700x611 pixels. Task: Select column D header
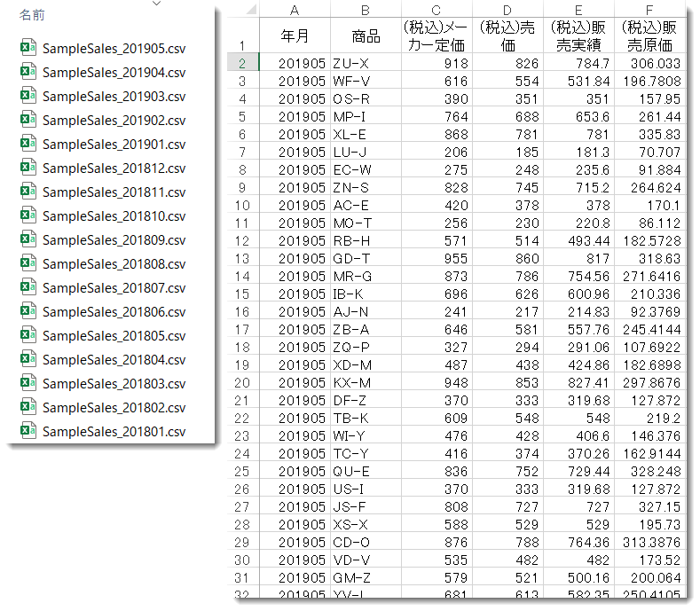click(x=507, y=10)
